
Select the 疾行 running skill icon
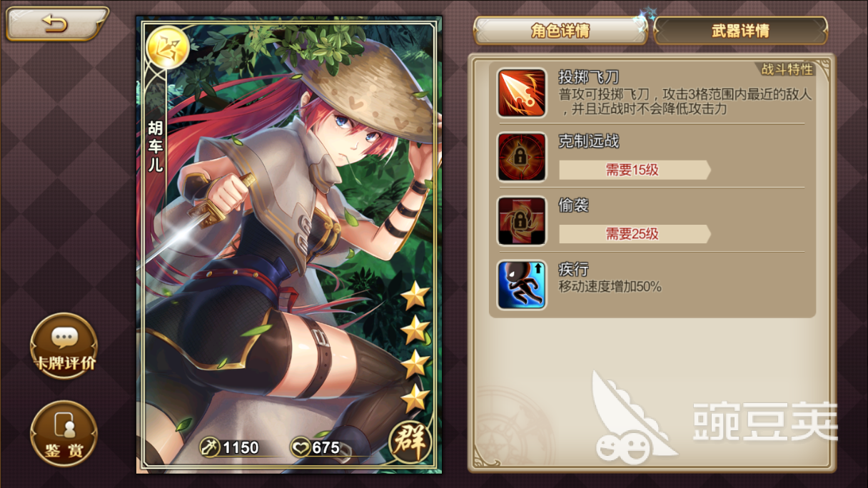click(522, 285)
